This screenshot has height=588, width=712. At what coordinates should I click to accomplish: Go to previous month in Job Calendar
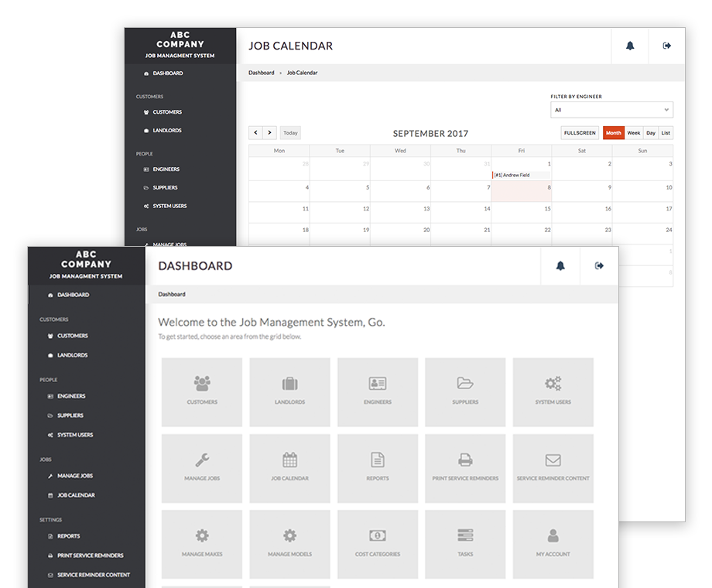255,132
